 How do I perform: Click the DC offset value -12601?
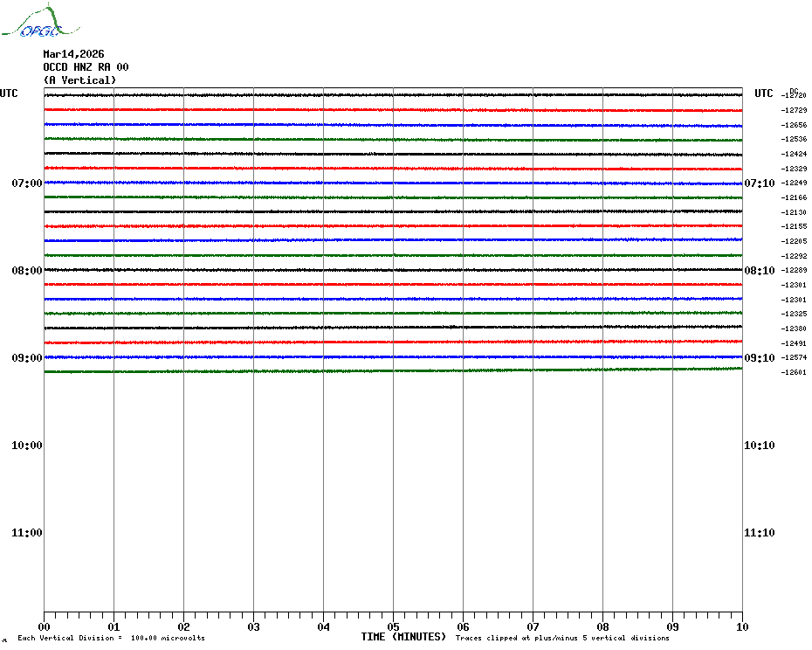(795, 373)
